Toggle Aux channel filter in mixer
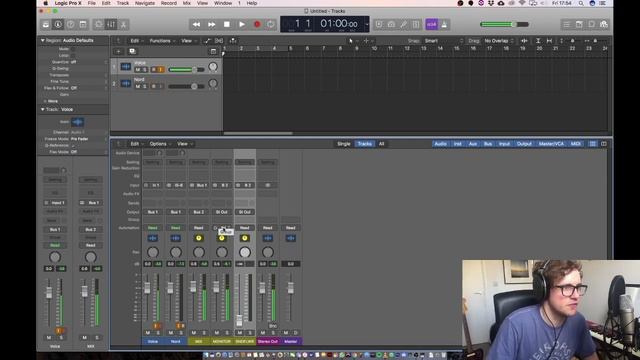The height and width of the screenshot is (360, 640). tap(473, 144)
